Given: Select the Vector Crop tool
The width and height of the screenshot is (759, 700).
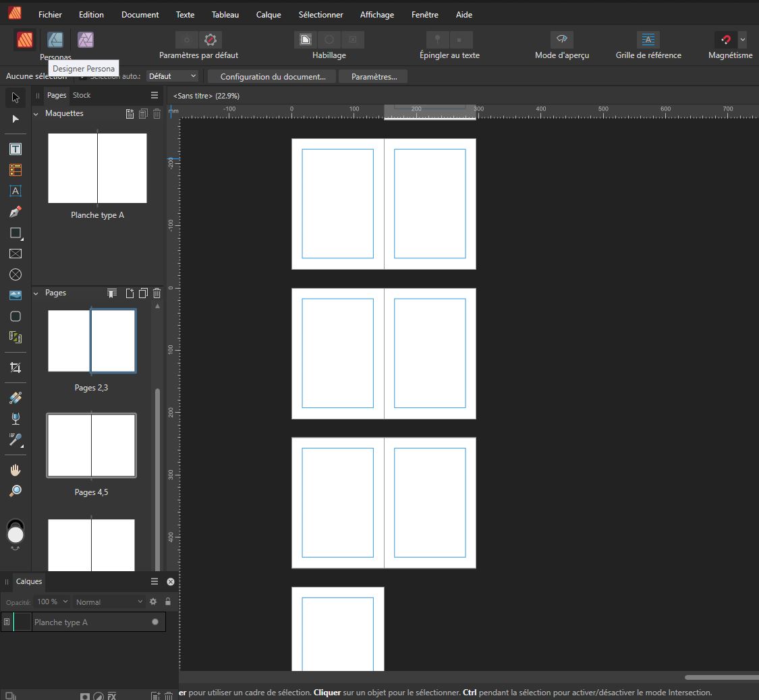Looking at the screenshot, I should tap(16, 368).
